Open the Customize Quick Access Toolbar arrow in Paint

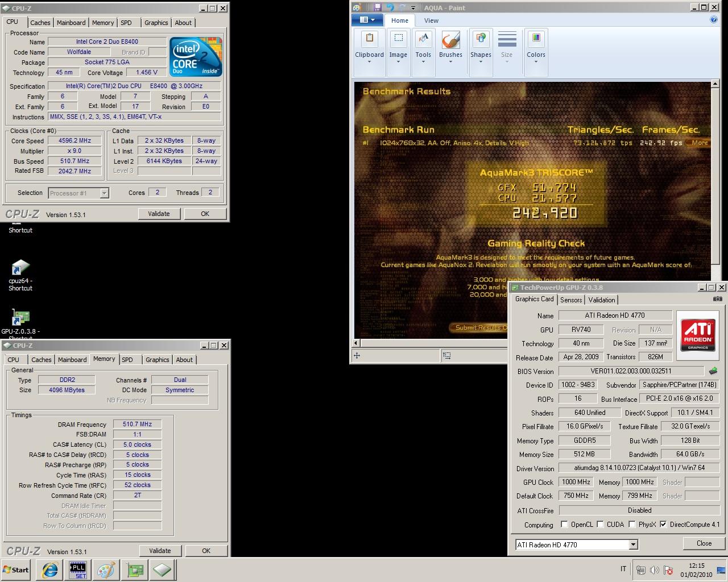413,8
